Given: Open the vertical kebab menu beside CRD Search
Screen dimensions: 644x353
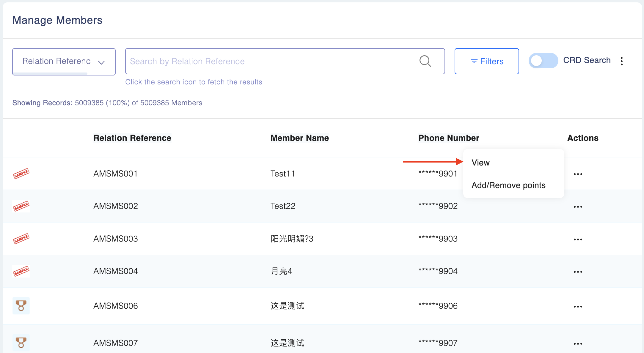Looking at the screenshot, I should (622, 61).
